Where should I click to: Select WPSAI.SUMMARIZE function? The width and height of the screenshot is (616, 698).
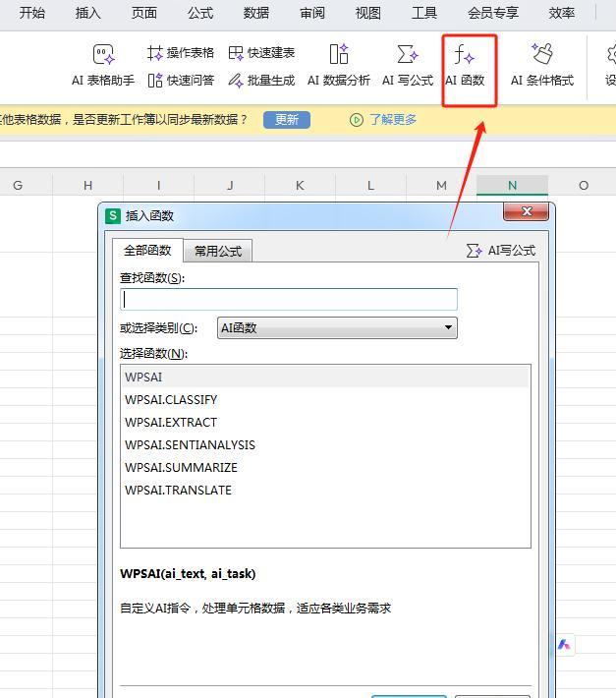pos(325,467)
